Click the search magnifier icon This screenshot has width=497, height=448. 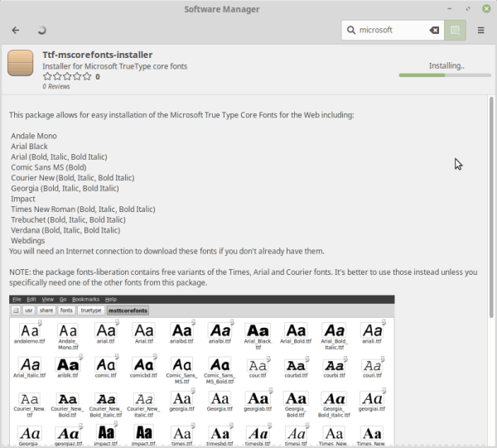tap(351, 30)
